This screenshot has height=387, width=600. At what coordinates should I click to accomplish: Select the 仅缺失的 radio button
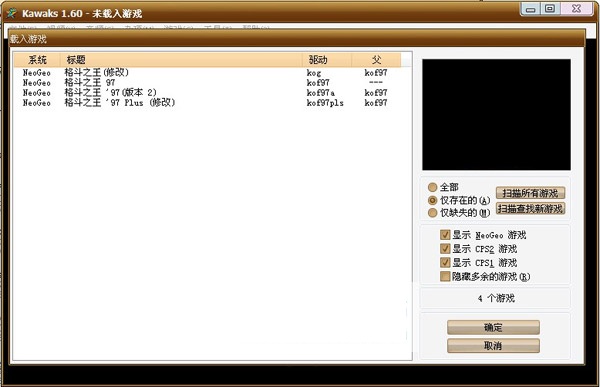[x=432, y=213]
